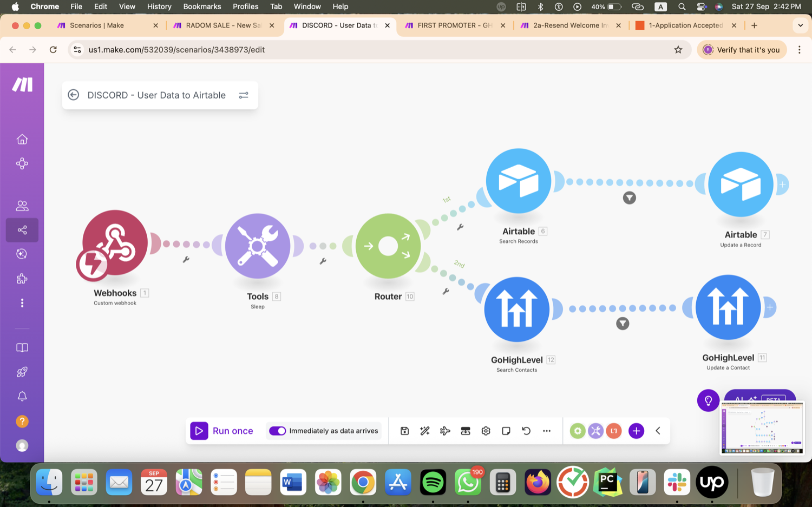The width and height of the screenshot is (812, 507).
Task: Open the GoHighLevel Update a Contact module
Action: click(728, 307)
